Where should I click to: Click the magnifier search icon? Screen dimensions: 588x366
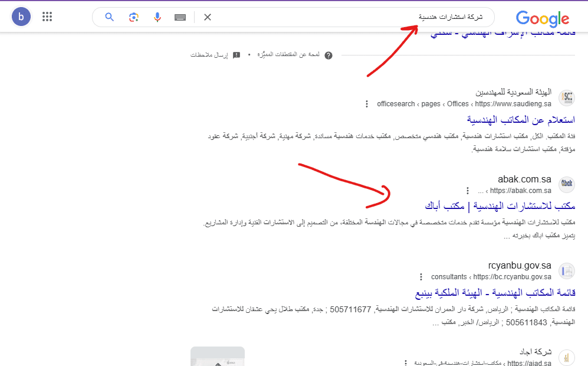[x=109, y=17]
